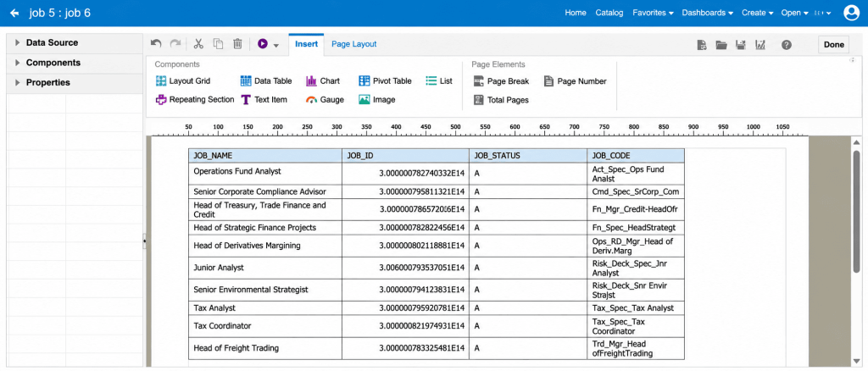Click the new layout document icon

[x=701, y=45]
